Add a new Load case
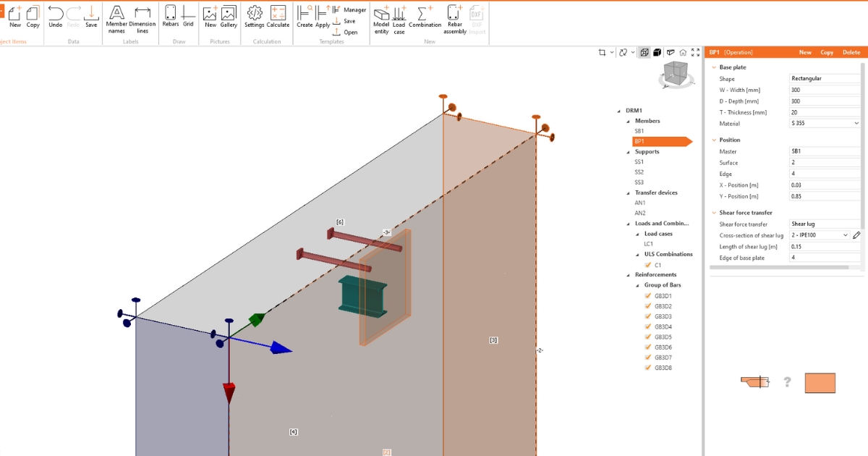Screen dimensions: 868x456 [x=399, y=16]
